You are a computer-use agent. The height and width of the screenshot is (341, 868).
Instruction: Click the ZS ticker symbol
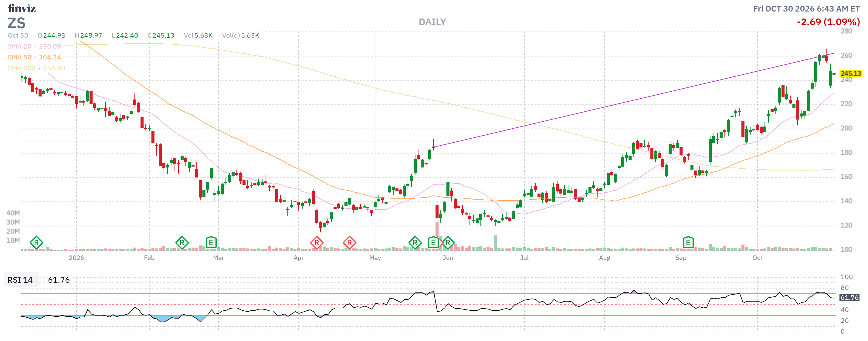[16, 23]
